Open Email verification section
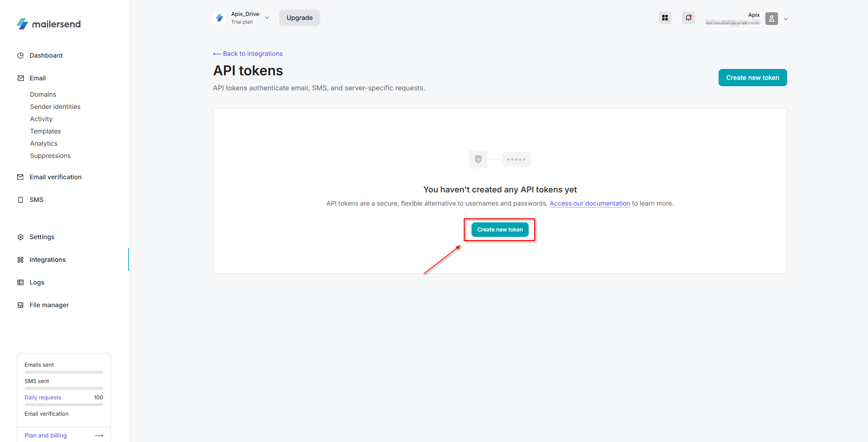Screen dimensions: 868x442 coord(55,177)
